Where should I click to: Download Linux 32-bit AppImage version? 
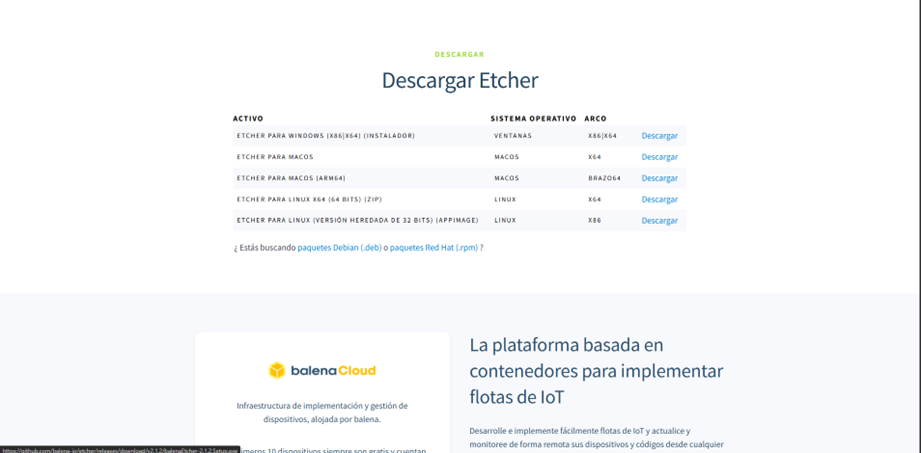click(x=659, y=220)
